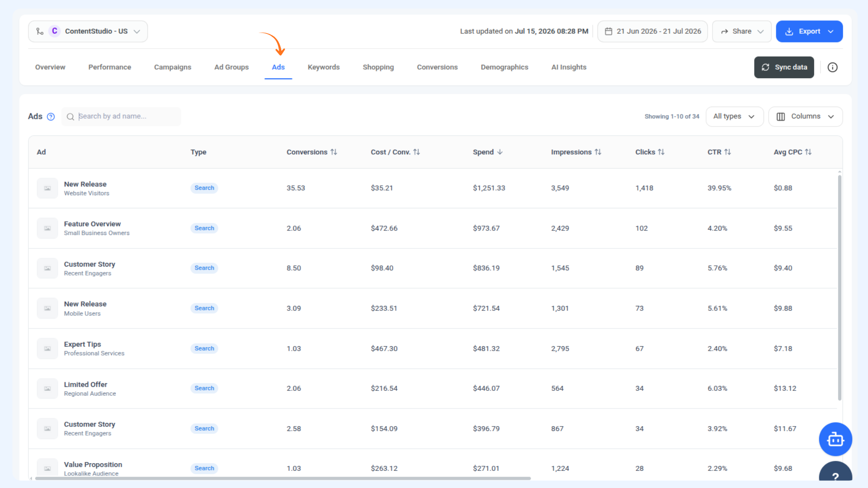
Task: Click the 1,418 clicks value
Action: coord(644,188)
